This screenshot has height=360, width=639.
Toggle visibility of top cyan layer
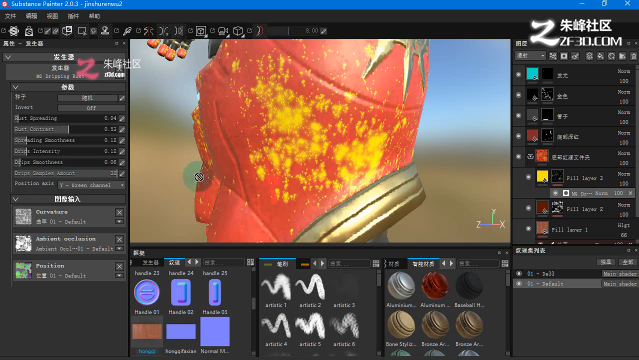pos(518,75)
